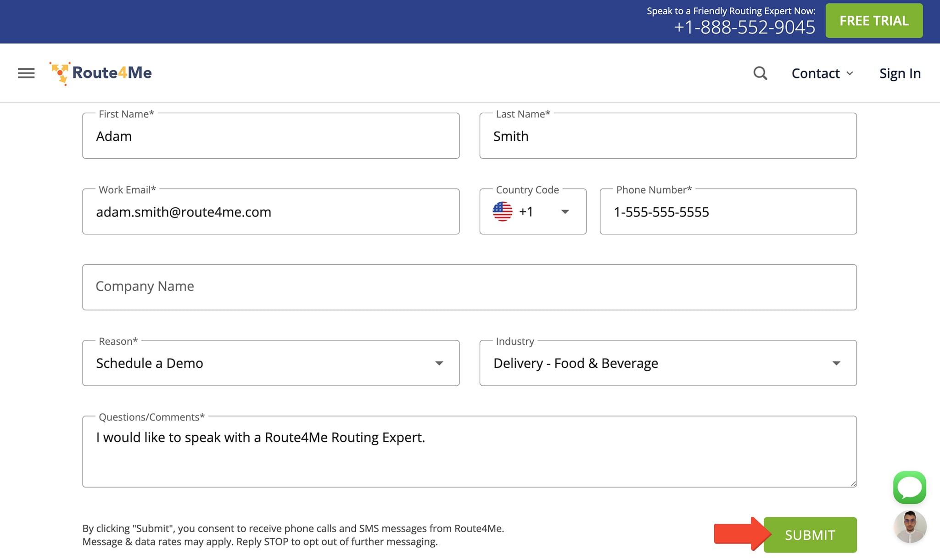Click the Last Name field
The height and width of the screenshot is (560, 940).
point(668,136)
